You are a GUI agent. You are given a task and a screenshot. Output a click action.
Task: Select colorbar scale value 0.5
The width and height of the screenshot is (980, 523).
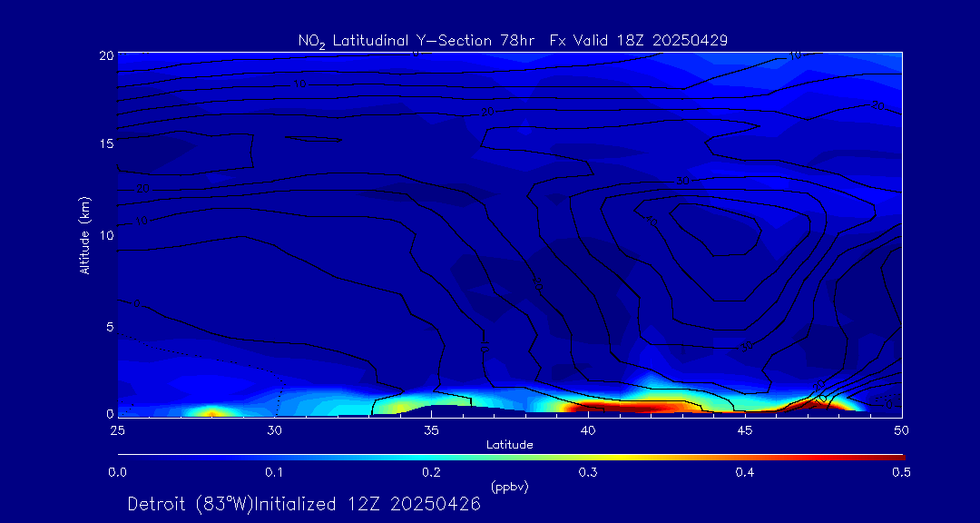[x=901, y=472]
